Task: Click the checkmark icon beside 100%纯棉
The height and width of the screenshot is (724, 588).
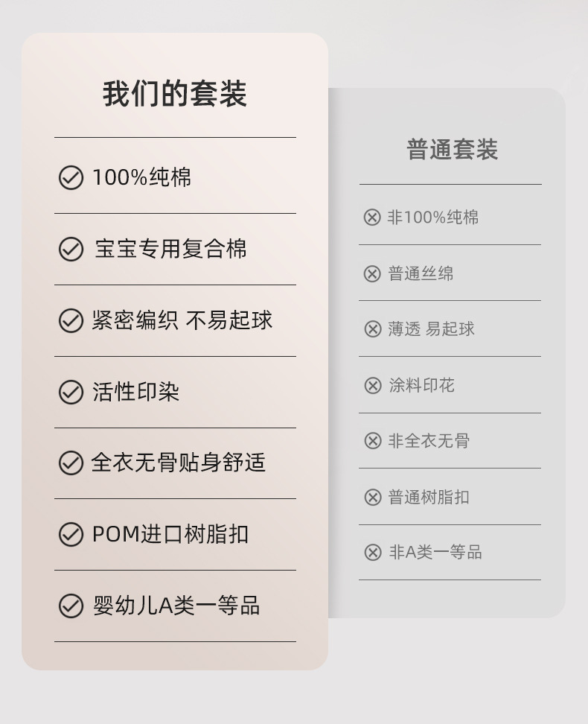Action: click(x=71, y=178)
